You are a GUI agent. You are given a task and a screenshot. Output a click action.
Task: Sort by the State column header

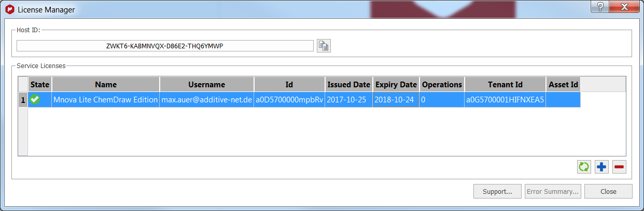40,84
